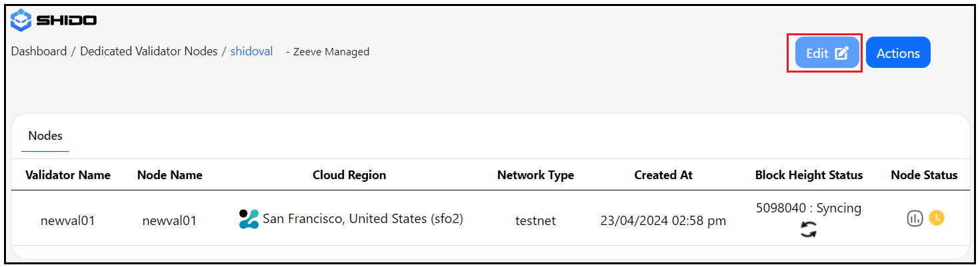Viewport: 980px width, 267px height.
Task: Click the testnet network type cell
Action: click(x=535, y=220)
